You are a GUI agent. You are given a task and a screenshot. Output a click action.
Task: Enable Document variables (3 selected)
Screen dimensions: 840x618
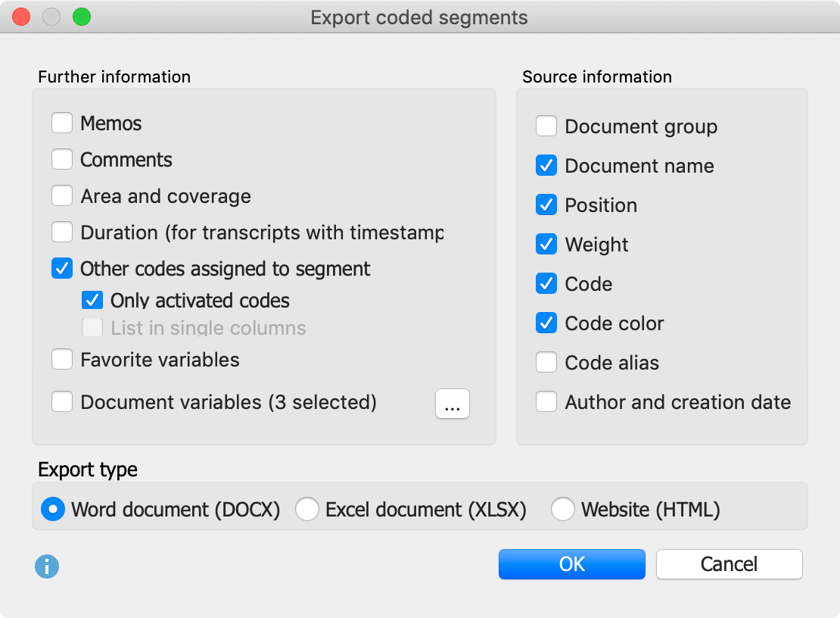tap(62, 401)
